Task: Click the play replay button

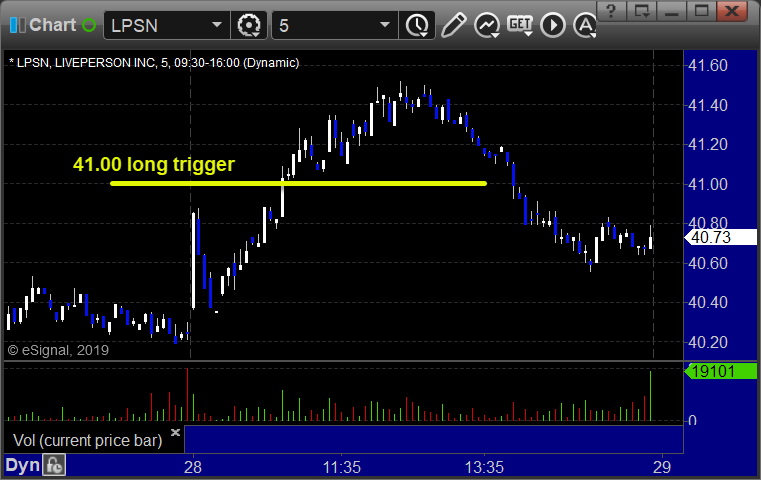Action: [553, 25]
